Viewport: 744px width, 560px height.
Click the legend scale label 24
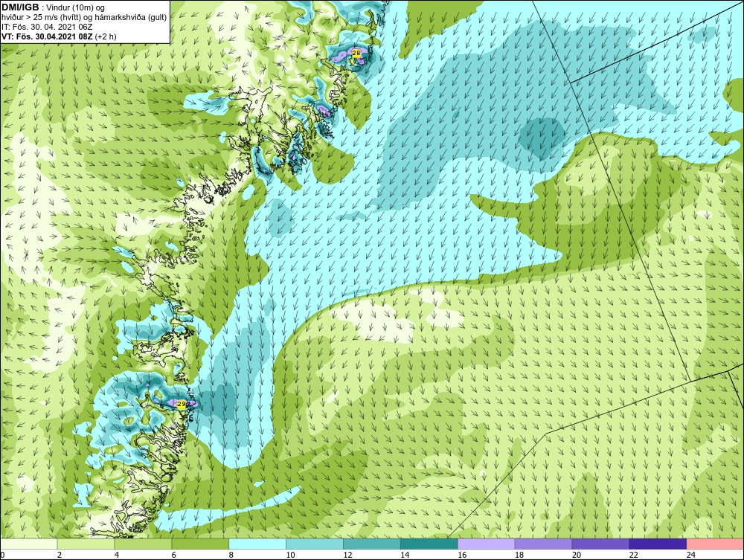690,555
